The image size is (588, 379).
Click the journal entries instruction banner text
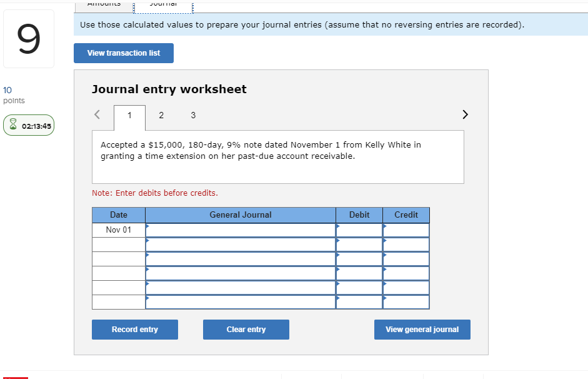click(302, 25)
